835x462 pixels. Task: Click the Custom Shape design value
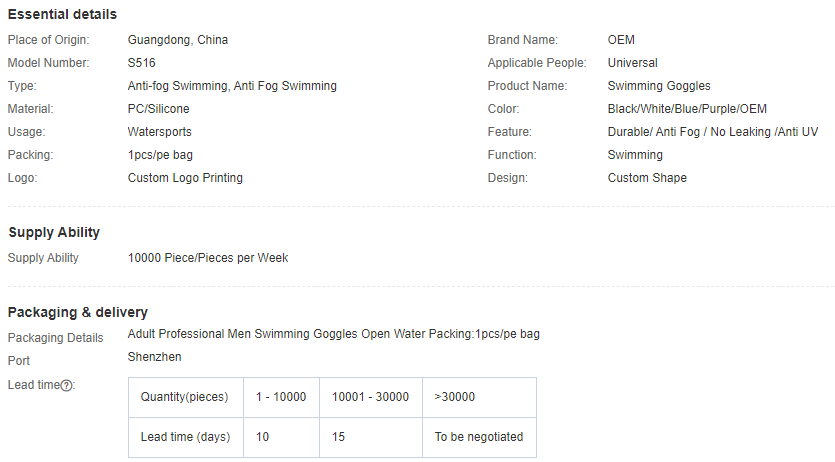(647, 178)
